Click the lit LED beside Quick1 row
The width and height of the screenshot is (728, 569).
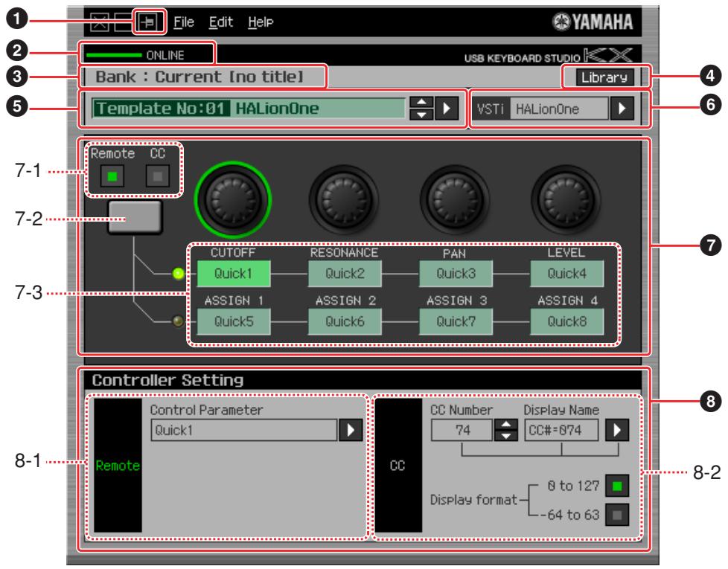[179, 274]
